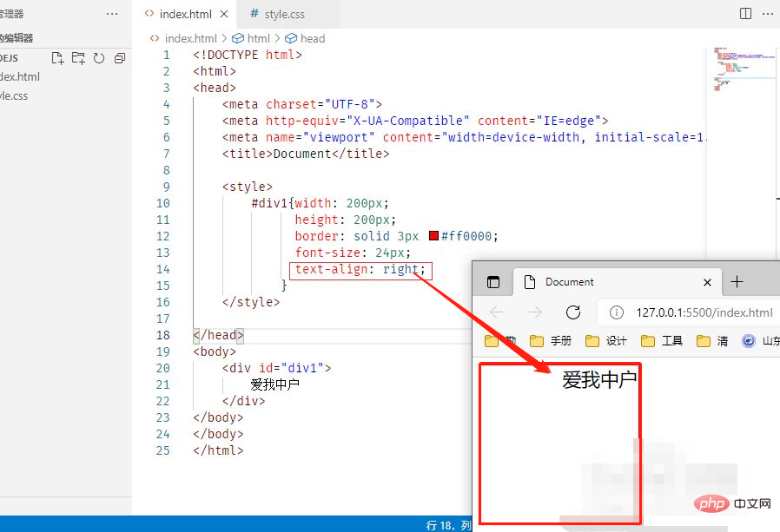Screen dimensions: 780x532
Task: Open the 工具 bookmarks folder
Action: (662, 340)
